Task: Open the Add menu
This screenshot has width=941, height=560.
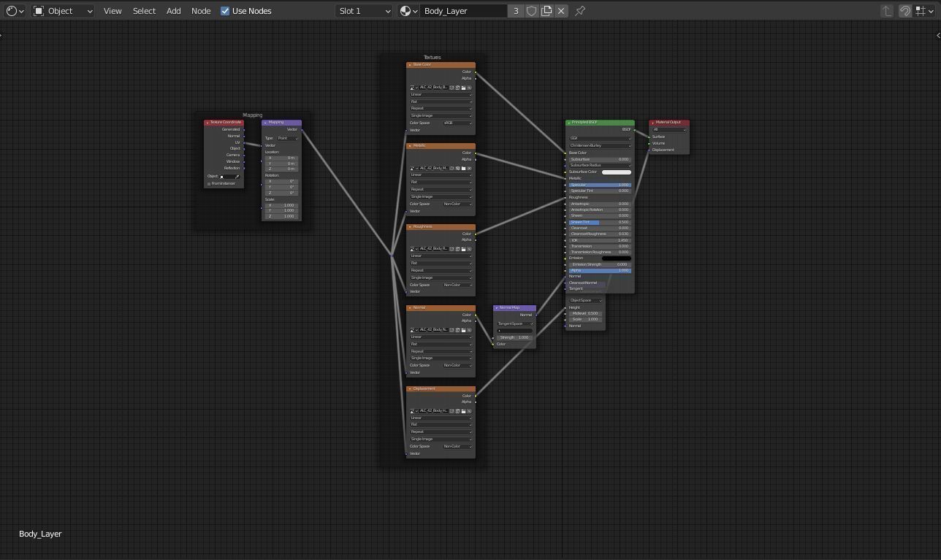Action: pos(174,11)
